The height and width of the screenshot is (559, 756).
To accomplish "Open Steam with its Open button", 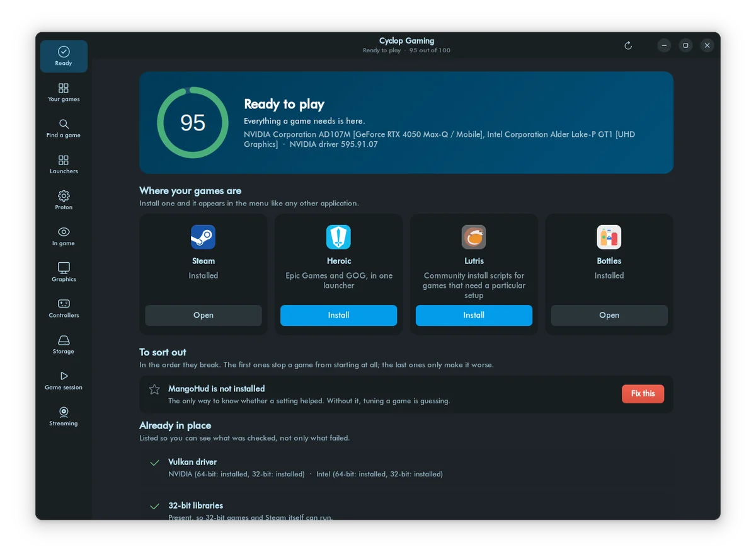I will tap(203, 315).
